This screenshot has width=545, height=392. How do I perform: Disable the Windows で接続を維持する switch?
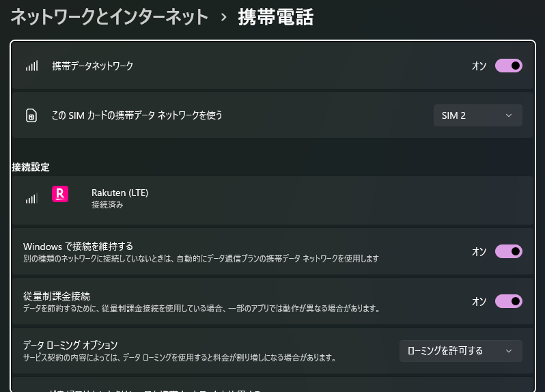508,251
